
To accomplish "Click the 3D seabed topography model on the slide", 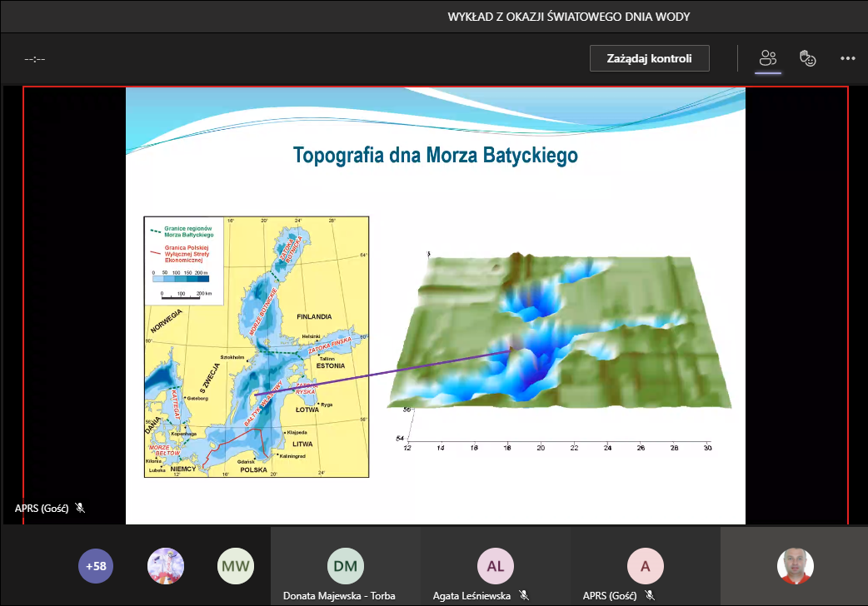I will coord(561,332).
